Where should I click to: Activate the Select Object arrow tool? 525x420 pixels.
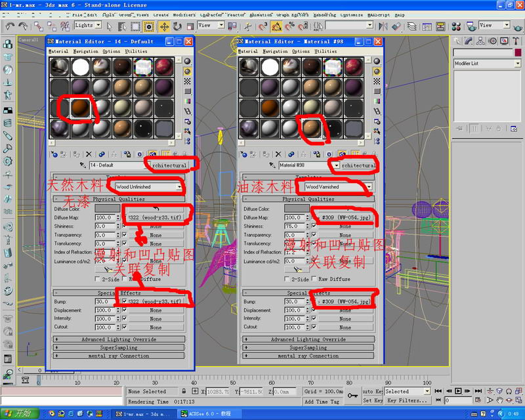110,26
